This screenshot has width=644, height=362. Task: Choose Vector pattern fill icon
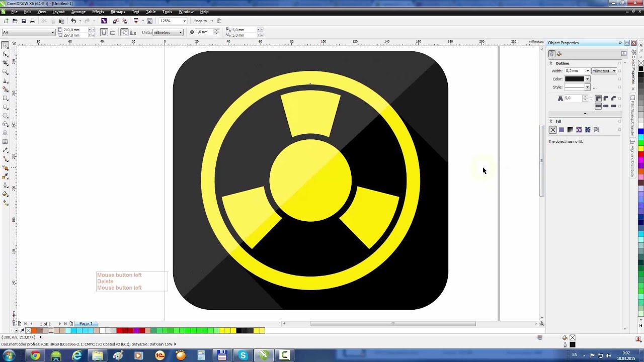click(x=579, y=130)
